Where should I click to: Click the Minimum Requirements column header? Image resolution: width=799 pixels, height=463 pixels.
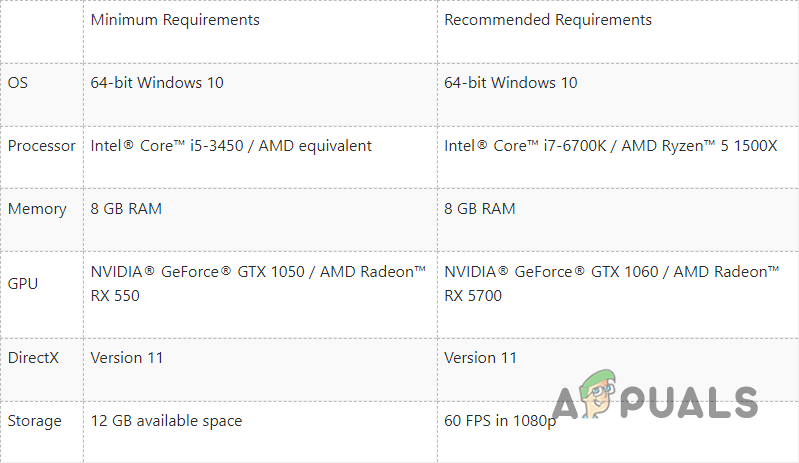tap(175, 20)
